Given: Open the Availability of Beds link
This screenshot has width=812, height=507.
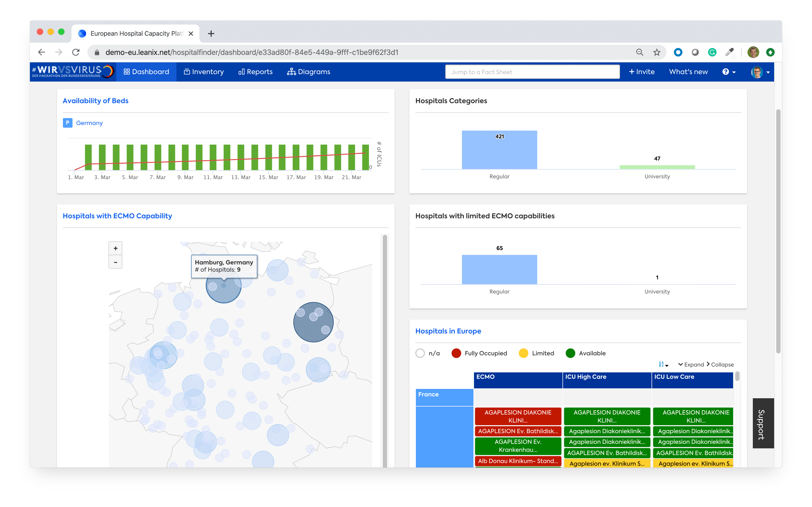Looking at the screenshot, I should (95, 100).
